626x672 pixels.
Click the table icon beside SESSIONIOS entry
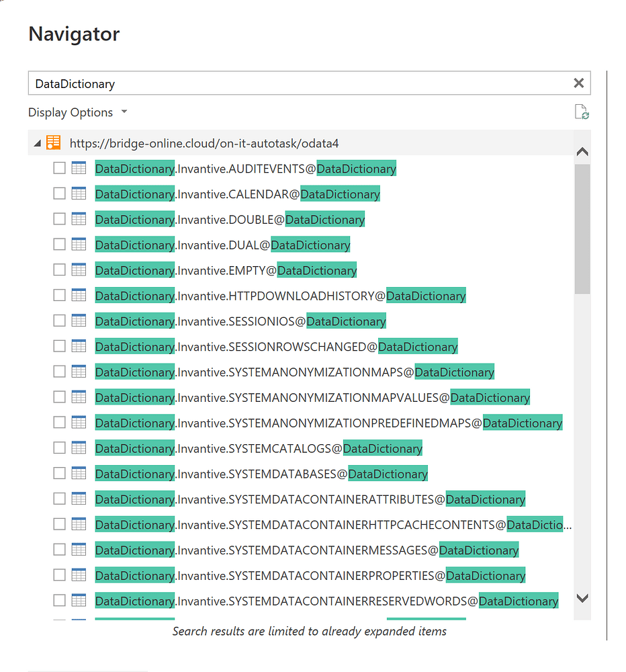click(x=79, y=321)
